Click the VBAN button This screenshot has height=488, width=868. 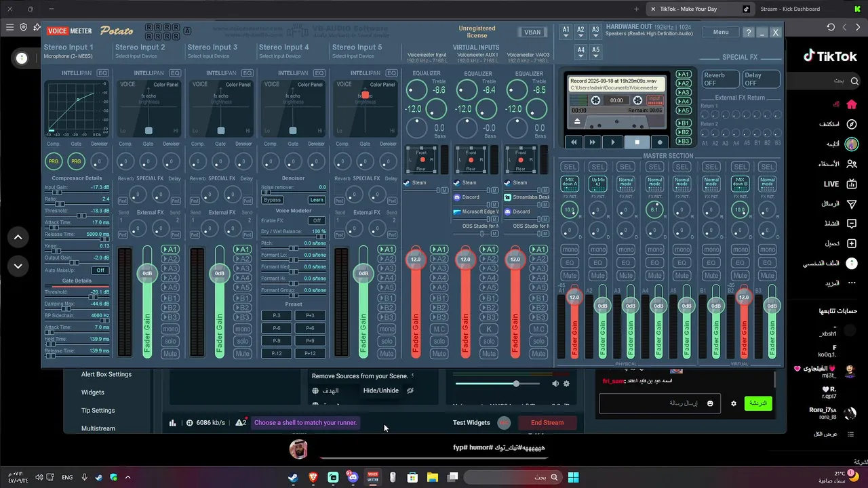pyautogui.click(x=533, y=32)
